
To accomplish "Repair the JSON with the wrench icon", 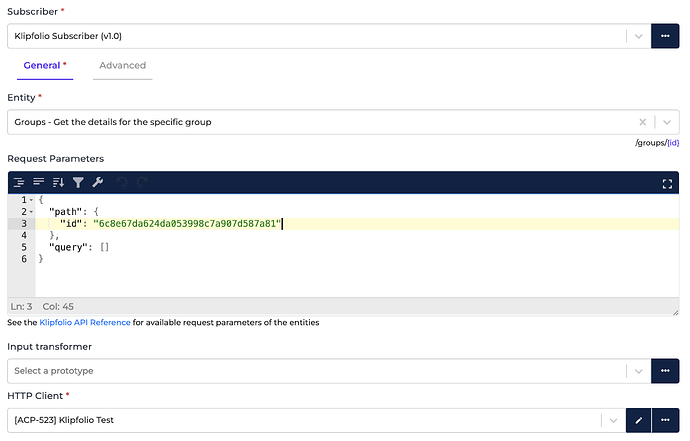I will 98,182.
